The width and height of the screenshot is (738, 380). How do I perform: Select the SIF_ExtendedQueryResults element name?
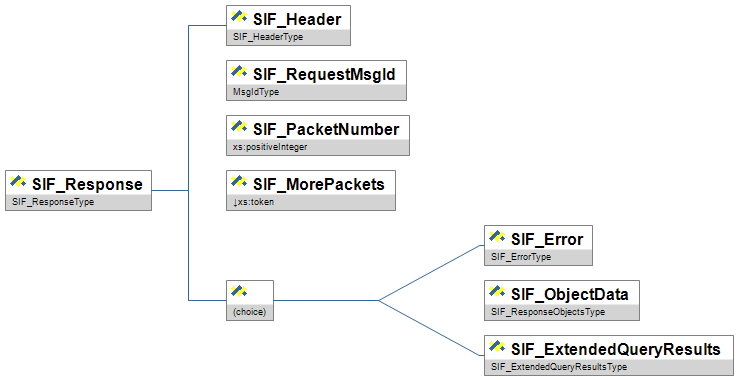pos(616,349)
